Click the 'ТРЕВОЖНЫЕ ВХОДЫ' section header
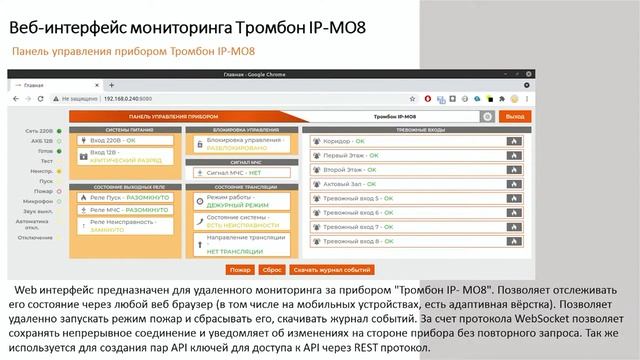 (417, 130)
